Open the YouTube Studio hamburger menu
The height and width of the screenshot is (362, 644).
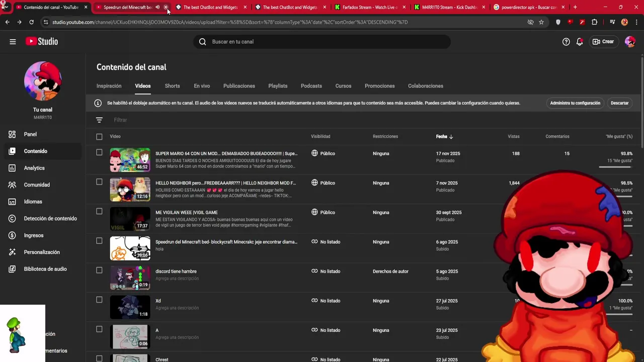coord(13,42)
